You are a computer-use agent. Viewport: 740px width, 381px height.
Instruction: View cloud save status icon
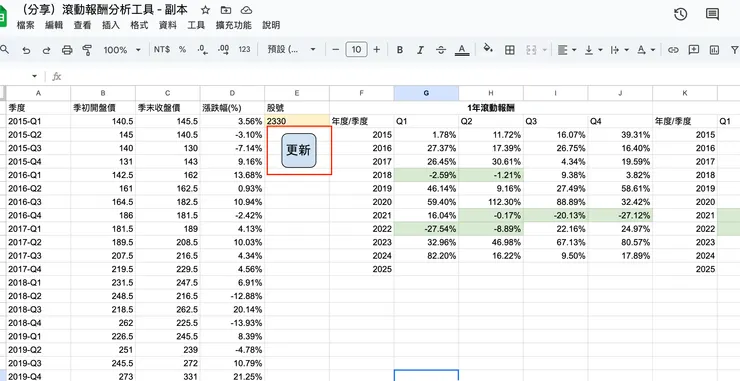coord(246,10)
